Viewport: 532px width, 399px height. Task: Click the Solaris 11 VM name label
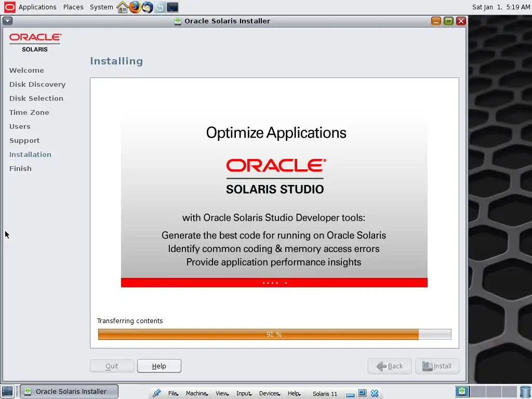(x=325, y=394)
